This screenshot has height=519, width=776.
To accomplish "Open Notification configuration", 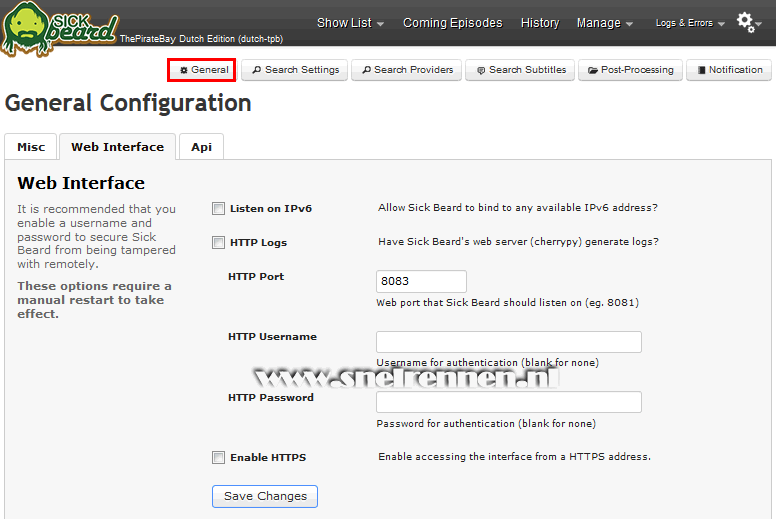I will click(729, 70).
